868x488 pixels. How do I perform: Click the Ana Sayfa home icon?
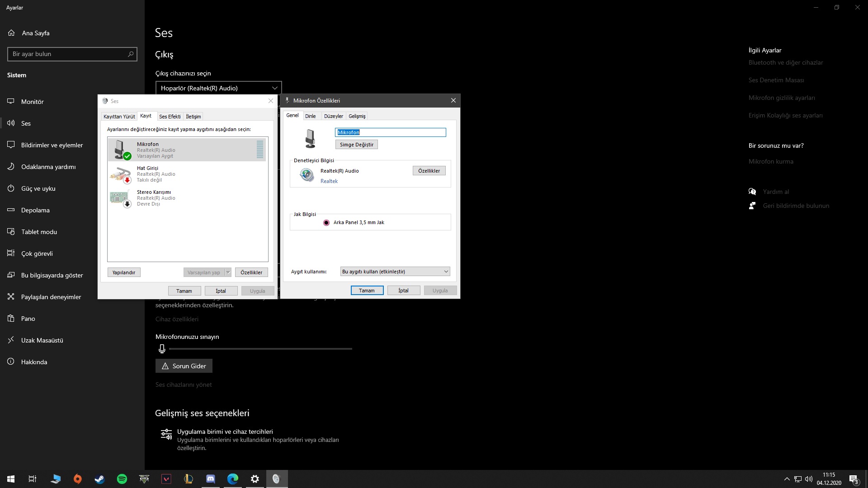click(x=11, y=33)
